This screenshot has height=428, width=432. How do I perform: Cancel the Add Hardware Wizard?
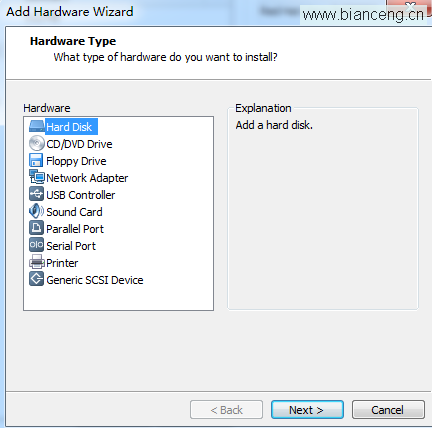(x=388, y=410)
